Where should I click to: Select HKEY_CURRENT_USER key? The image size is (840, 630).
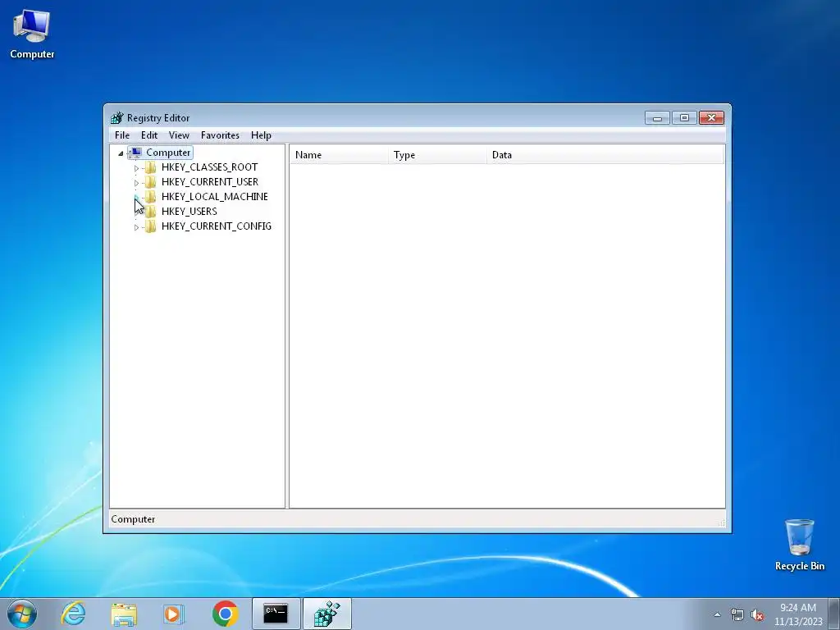coord(210,182)
